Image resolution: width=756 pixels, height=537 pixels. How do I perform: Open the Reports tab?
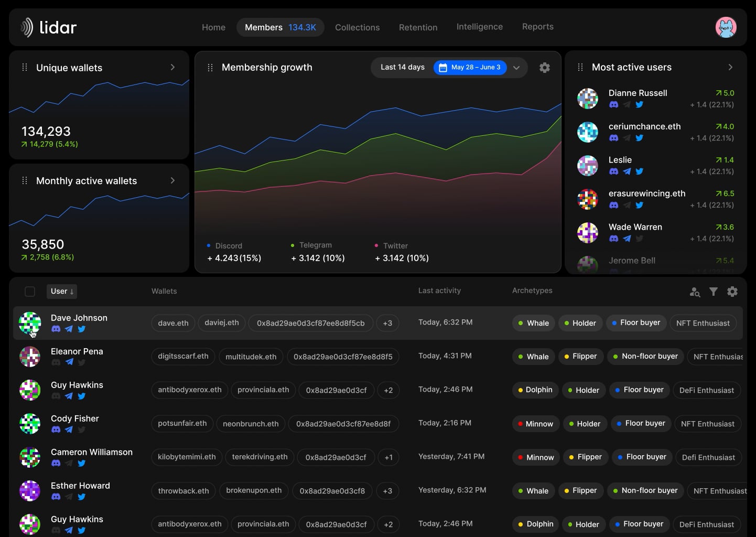[537, 27]
